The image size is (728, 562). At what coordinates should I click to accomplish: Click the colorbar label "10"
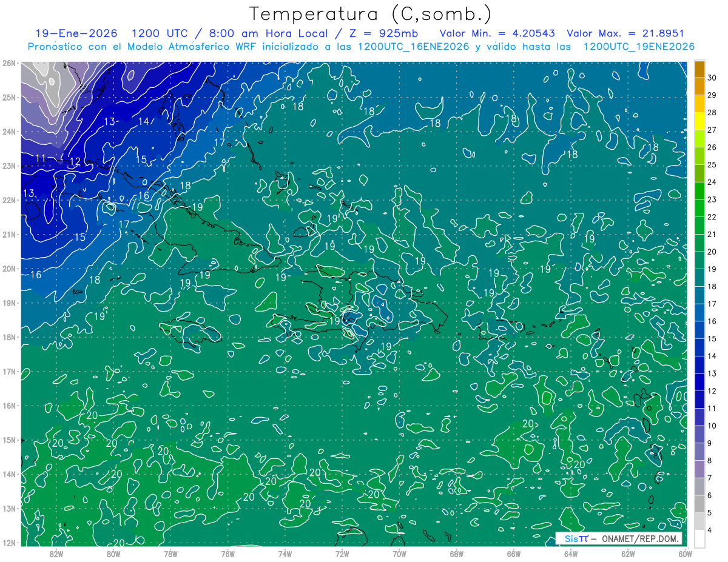712,426
